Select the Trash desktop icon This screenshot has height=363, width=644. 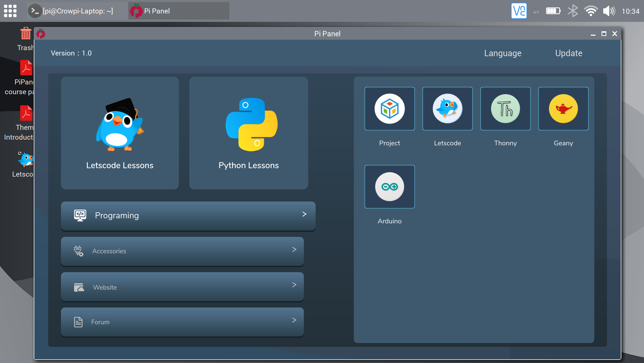25,39
